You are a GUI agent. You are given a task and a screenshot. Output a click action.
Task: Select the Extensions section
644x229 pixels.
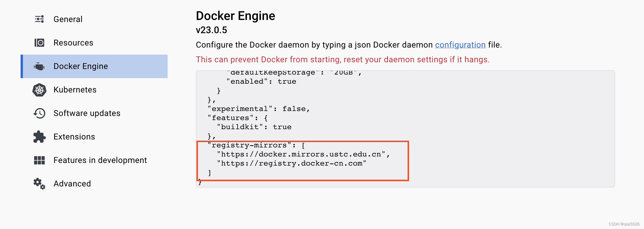[x=74, y=137]
